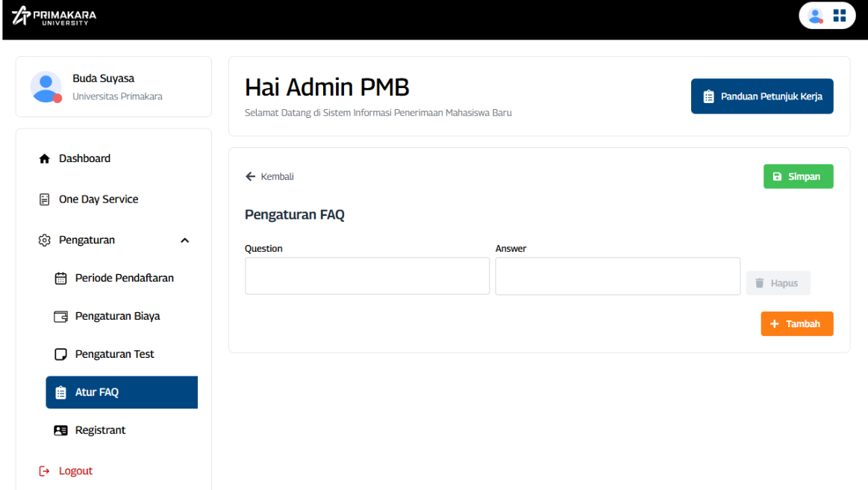Click the Registrant ID card icon
Screen dimensions: 868x490
pyautogui.click(x=61, y=430)
